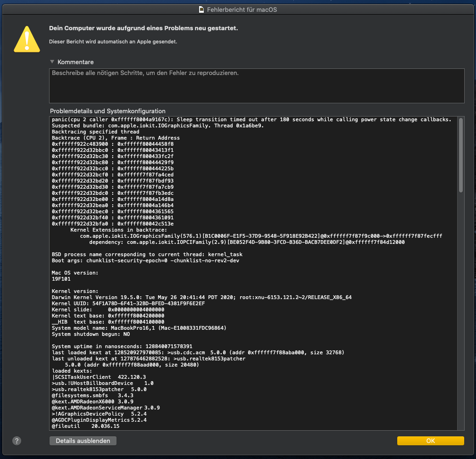Viewport: 476px width, 459px height.
Task: Click 'Kernel Extensions in backtrace:' line
Action: tap(119, 230)
